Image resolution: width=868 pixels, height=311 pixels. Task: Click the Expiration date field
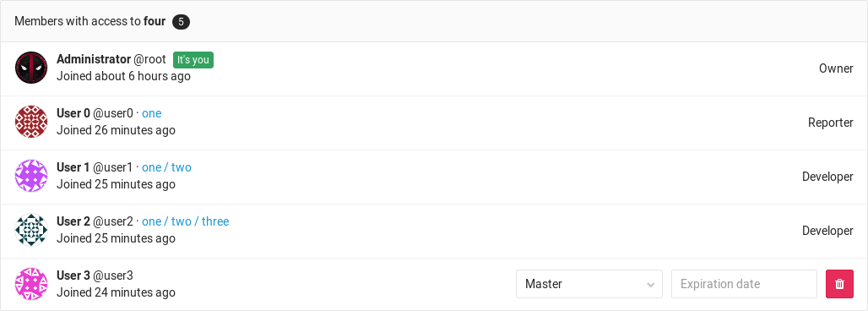click(744, 284)
